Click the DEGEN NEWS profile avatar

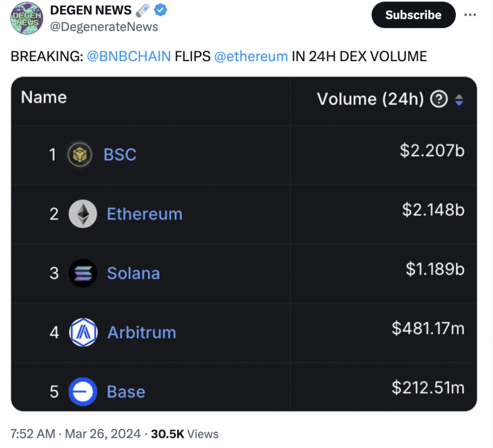27,19
